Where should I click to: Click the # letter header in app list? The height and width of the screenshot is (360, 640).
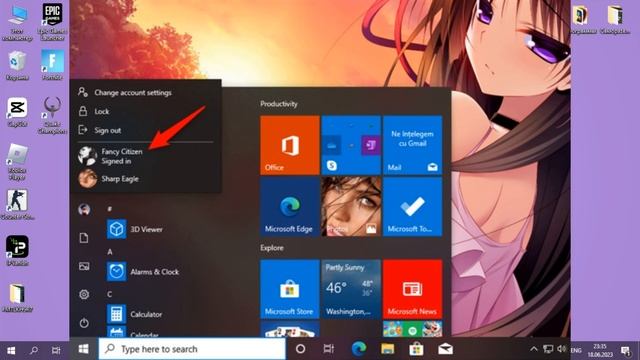click(109, 209)
